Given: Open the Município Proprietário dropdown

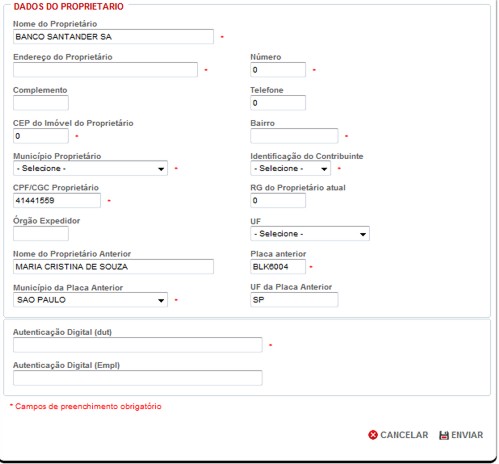Looking at the screenshot, I should tap(90, 168).
